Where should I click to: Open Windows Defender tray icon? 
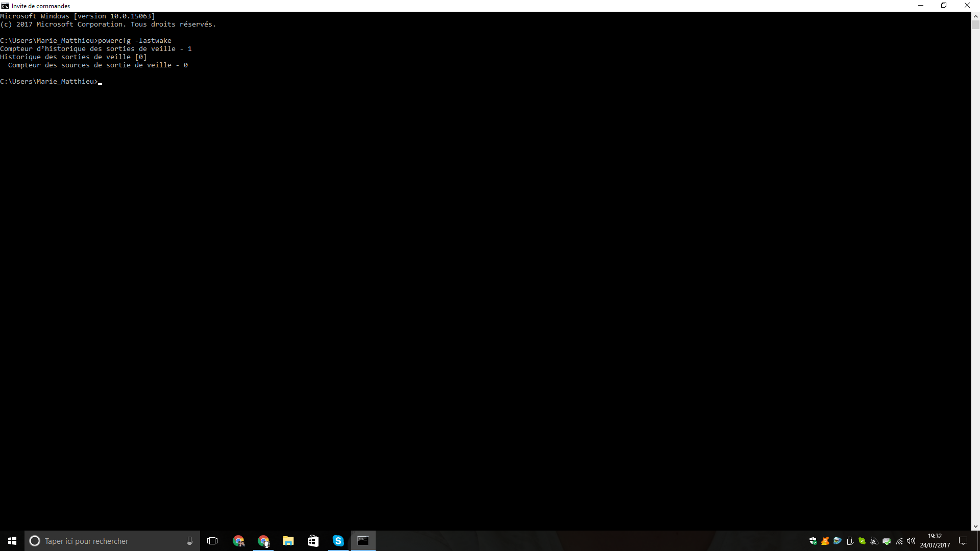point(813,541)
